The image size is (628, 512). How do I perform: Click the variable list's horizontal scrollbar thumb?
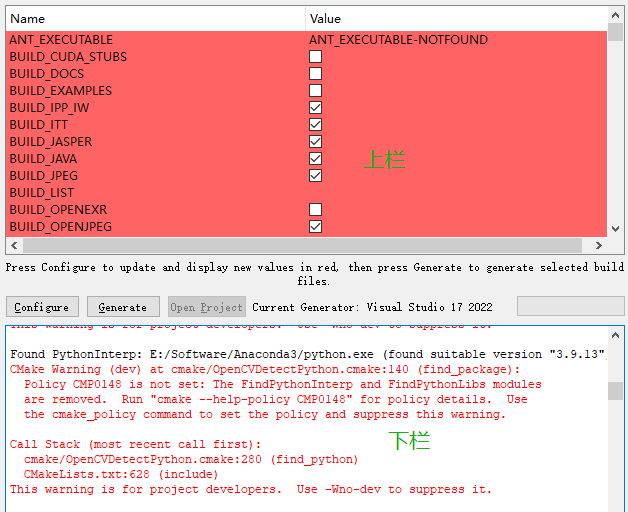tap(302, 245)
